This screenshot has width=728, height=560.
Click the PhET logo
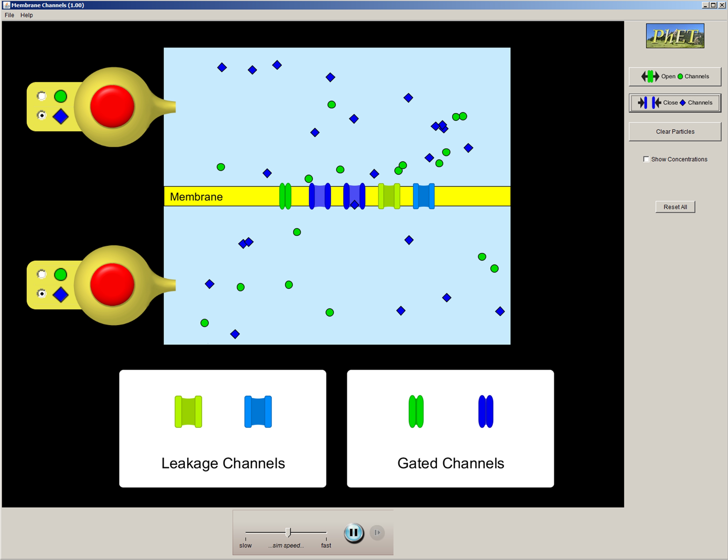[675, 36]
